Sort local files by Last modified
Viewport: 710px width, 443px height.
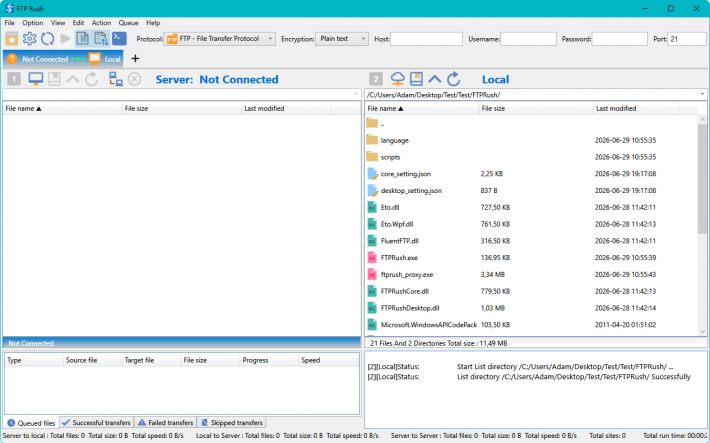[x=636, y=109]
